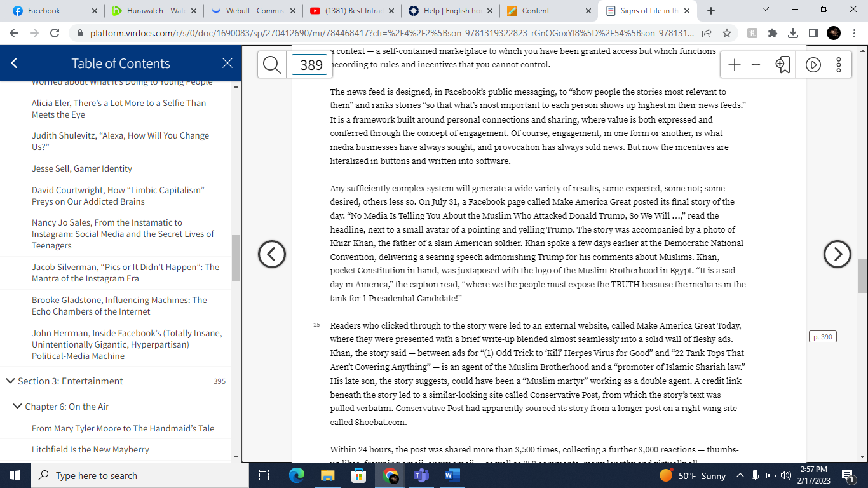Open the weather widget showing 50°F Sunny
The height and width of the screenshot is (488, 868).
[693, 475]
